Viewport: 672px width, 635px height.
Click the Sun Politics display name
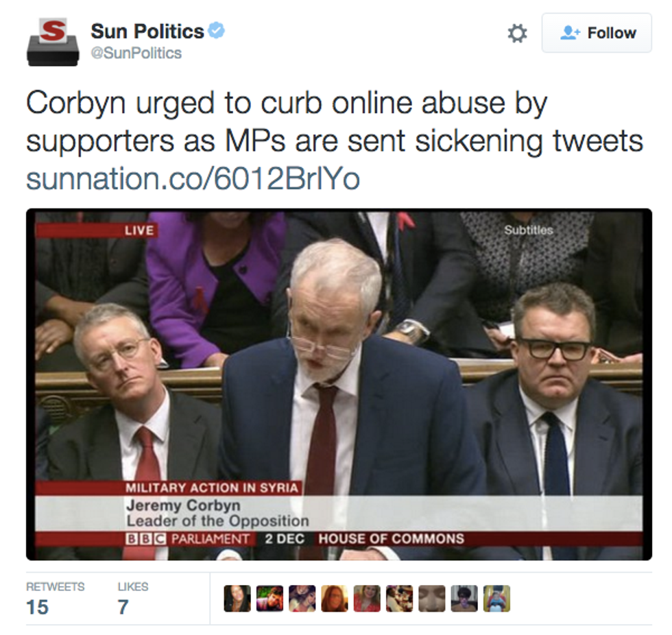coord(147,32)
